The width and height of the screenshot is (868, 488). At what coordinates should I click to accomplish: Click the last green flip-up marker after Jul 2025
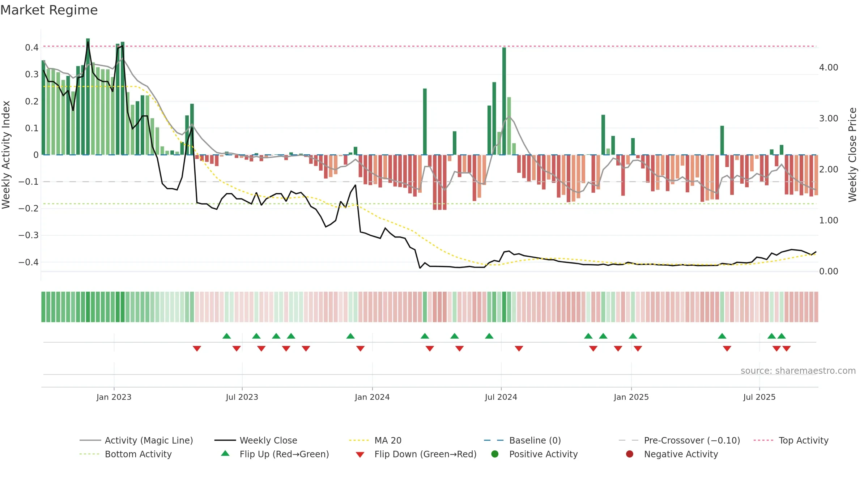782,336
